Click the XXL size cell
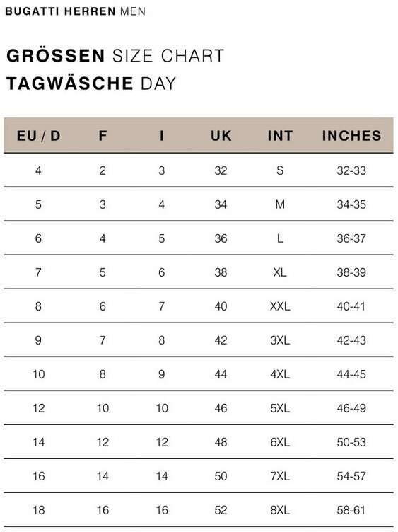The image size is (398, 532). pos(280,306)
